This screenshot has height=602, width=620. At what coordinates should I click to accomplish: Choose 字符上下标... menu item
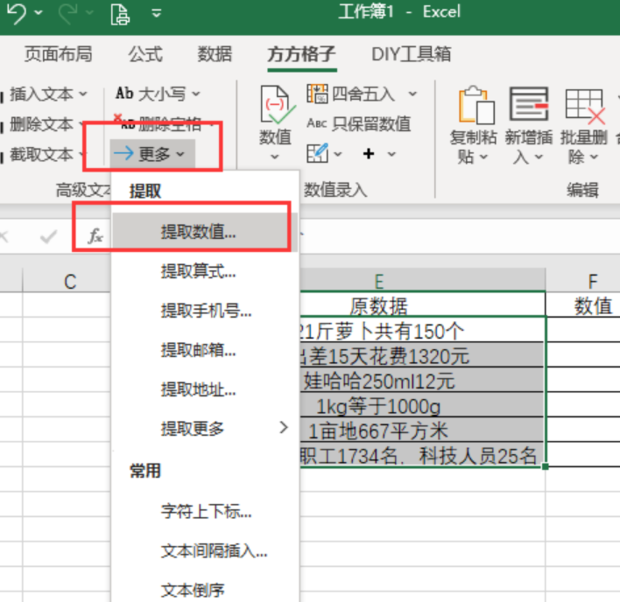(204, 511)
